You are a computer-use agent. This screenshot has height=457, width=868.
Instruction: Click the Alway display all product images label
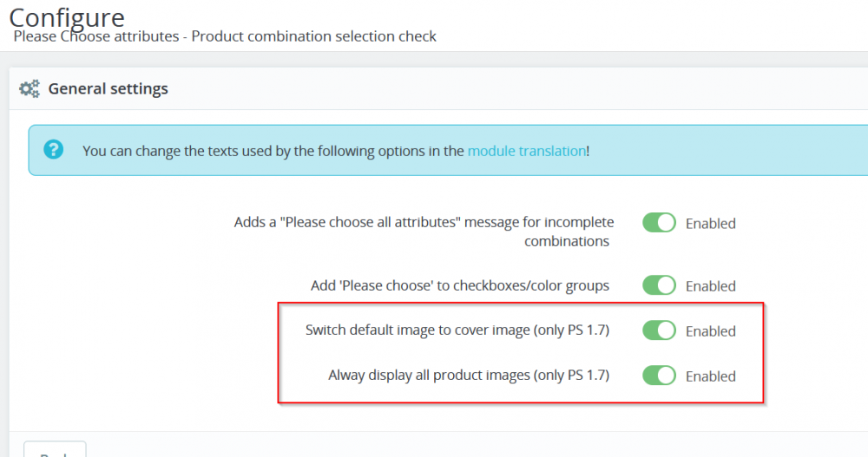pyautogui.click(x=469, y=375)
